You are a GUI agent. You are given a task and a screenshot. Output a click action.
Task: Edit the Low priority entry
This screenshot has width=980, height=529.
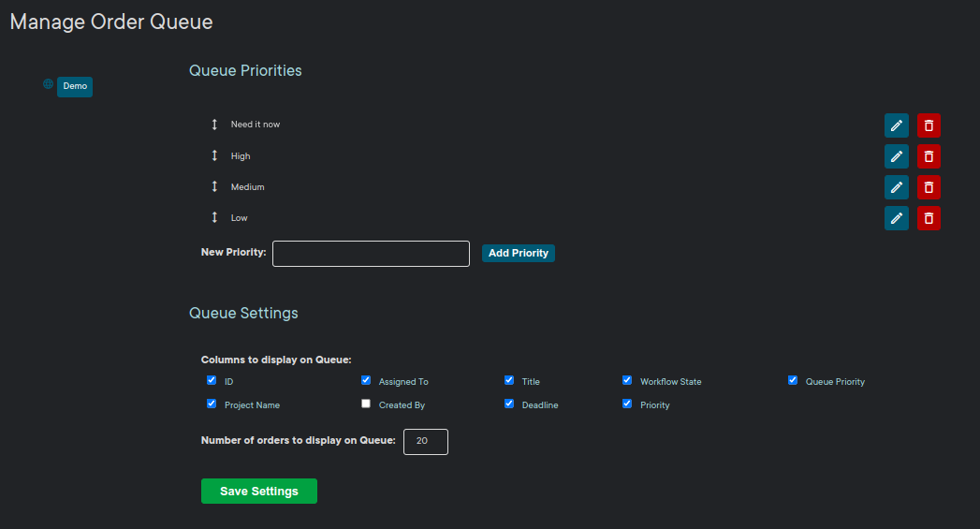pos(896,218)
